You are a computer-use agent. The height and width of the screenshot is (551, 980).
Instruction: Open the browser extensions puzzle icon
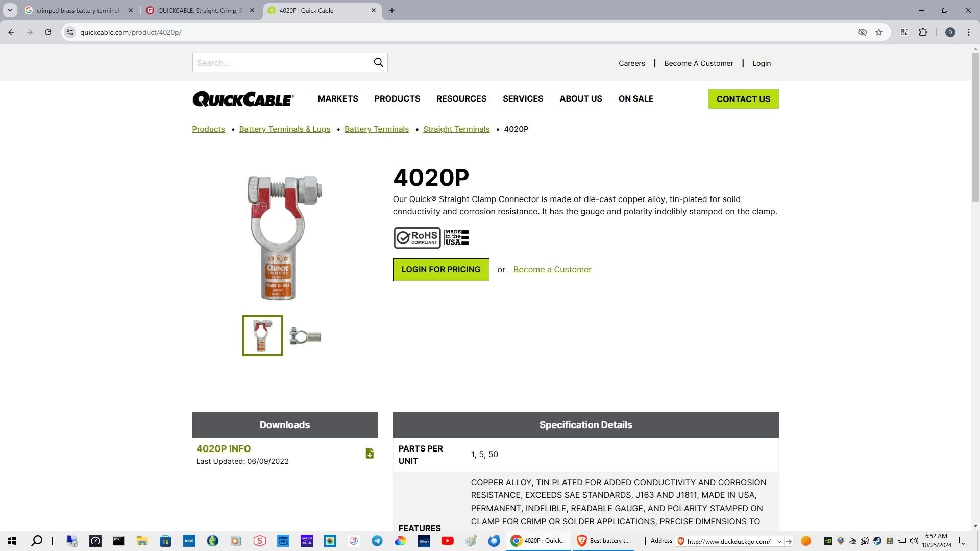point(923,32)
